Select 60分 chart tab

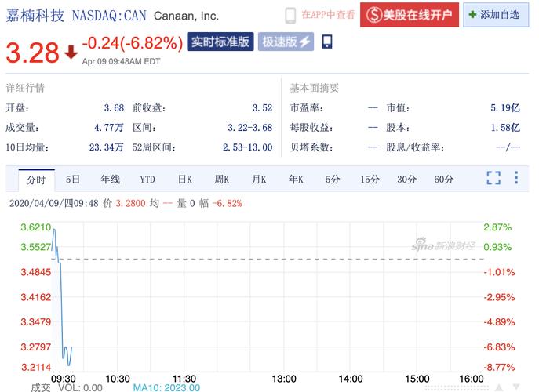pos(444,180)
